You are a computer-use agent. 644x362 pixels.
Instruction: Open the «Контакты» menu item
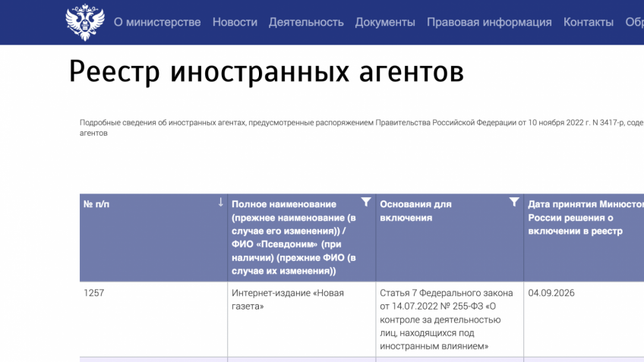coord(588,22)
